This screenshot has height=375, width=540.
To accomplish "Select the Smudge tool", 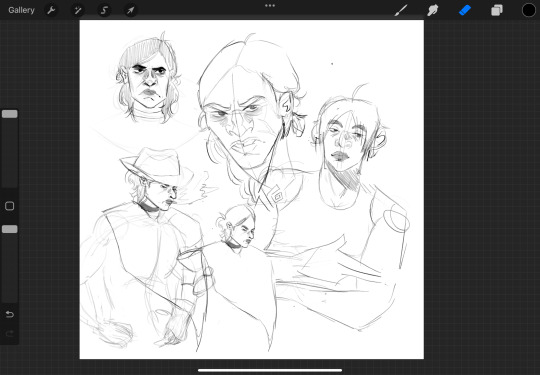I will click(x=433, y=10).
